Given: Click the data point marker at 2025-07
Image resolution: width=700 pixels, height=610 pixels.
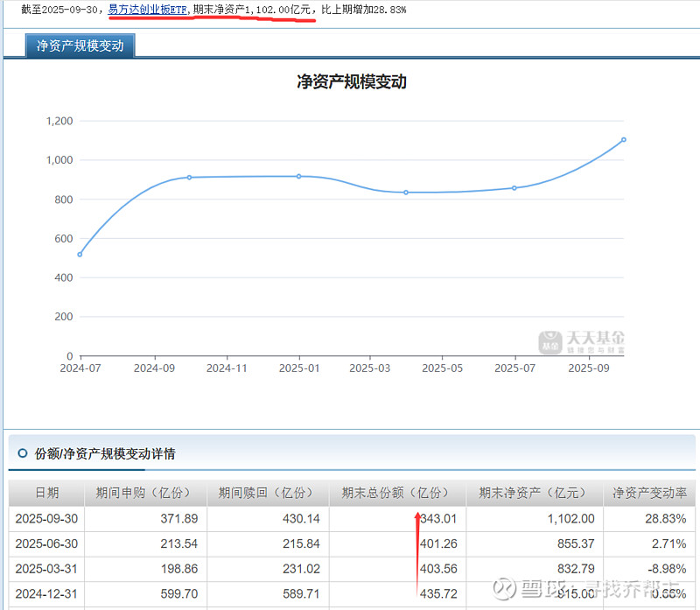Looking at the screenshot, I should click(x=514, y=186).
